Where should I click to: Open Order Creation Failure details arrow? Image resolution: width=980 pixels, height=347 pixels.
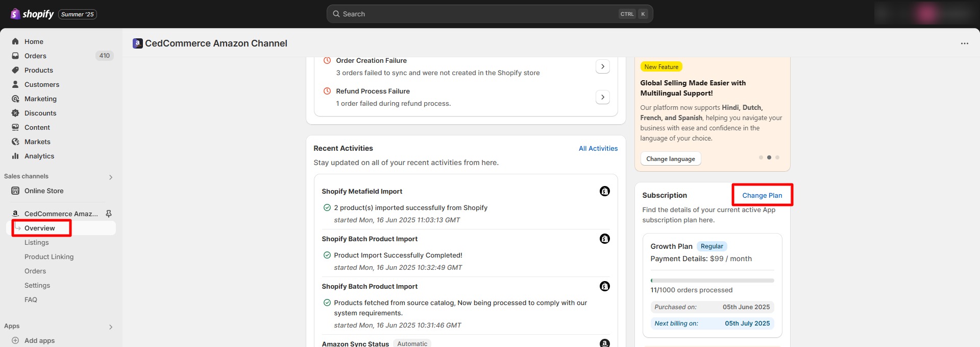pos(603,66)
